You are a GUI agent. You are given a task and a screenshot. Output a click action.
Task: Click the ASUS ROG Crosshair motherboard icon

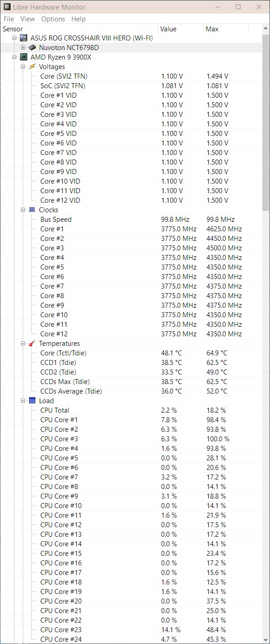click(23, 38)
